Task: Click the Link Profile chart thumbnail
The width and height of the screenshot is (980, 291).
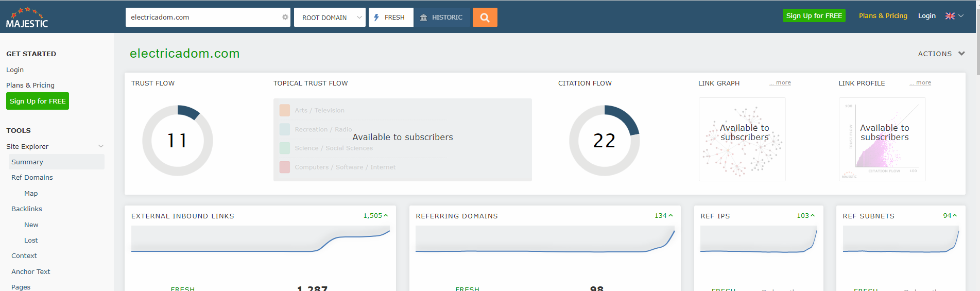Action: 882,139
